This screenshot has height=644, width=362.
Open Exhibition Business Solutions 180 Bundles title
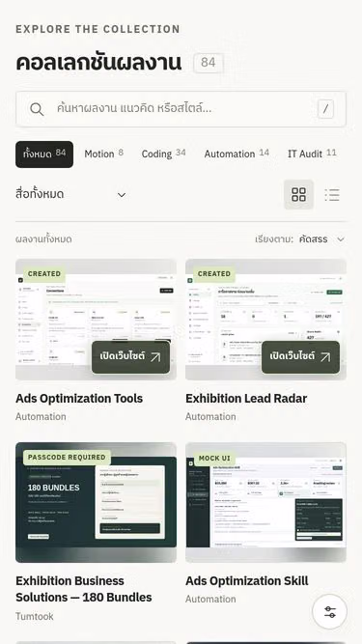point(84,589)
